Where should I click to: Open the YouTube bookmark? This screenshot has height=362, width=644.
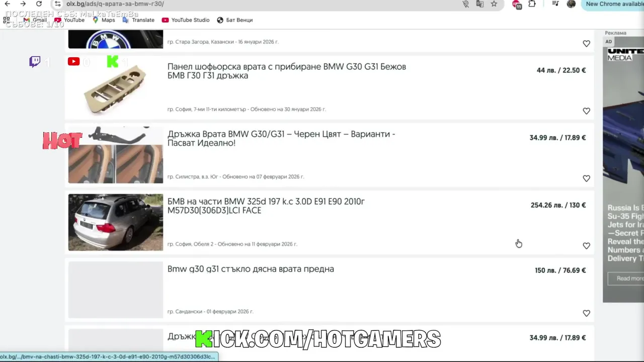pos(69,20)
